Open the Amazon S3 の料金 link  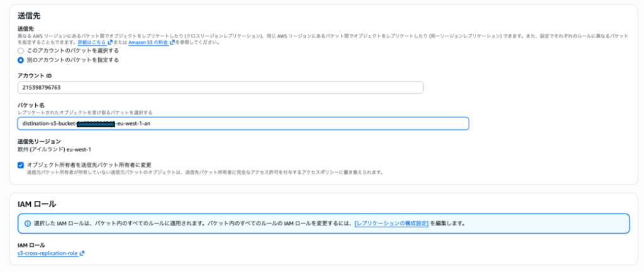(148, 42)
